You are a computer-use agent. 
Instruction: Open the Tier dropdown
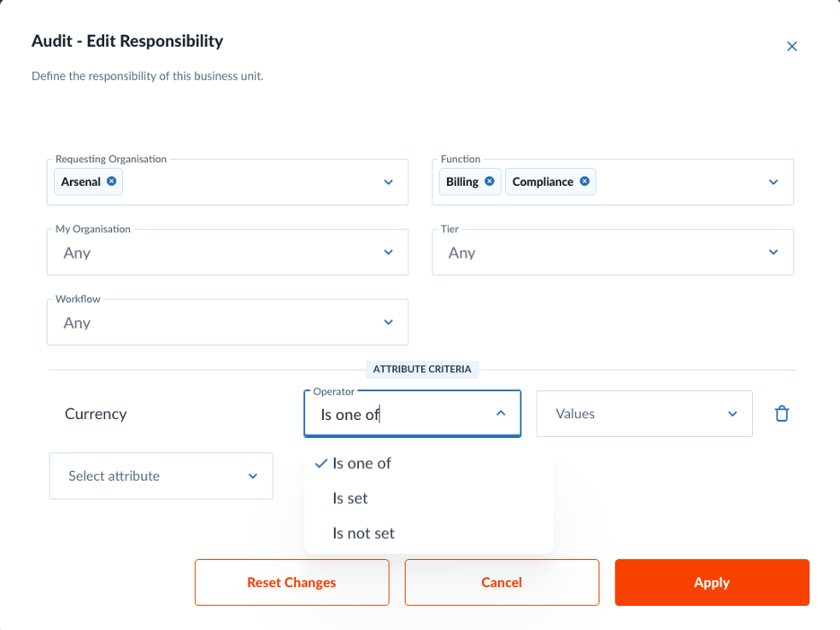[612, 252]
